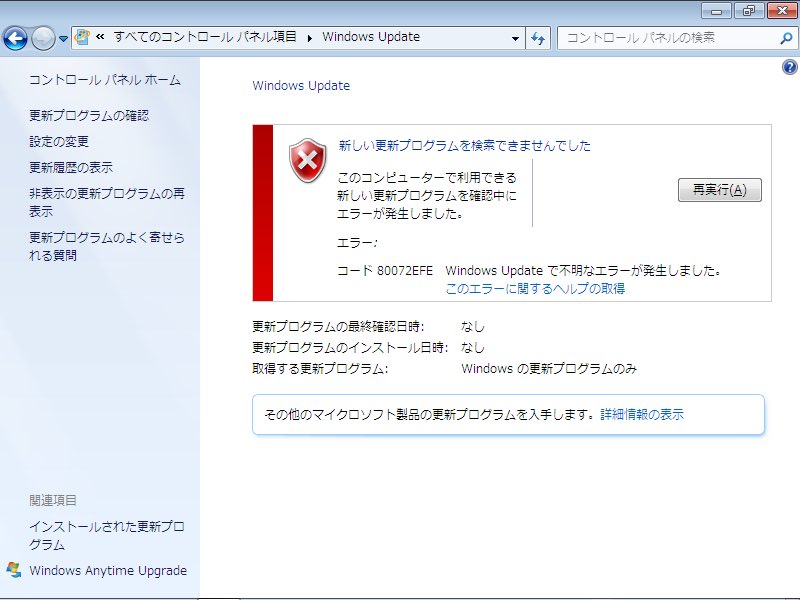This screenshot has height=600, width=800.
Task: Click the double-chevron in address bar
Action: coord(100,36)
